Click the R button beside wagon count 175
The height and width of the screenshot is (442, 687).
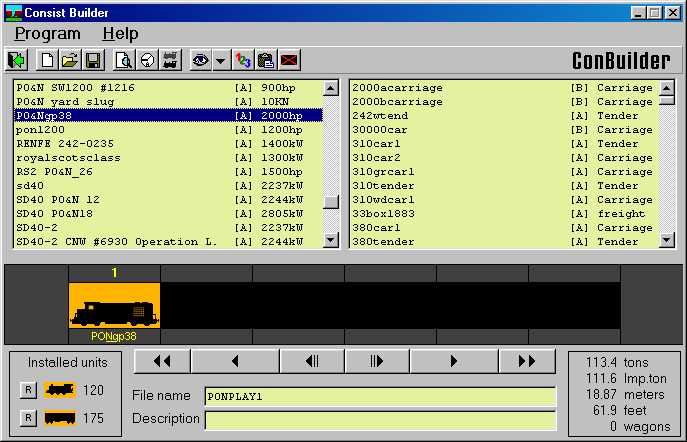[x=28, y=418]
